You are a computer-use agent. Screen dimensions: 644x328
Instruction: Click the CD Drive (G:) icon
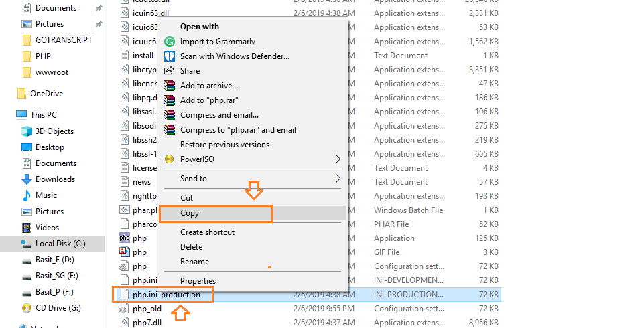pos(27,308)
